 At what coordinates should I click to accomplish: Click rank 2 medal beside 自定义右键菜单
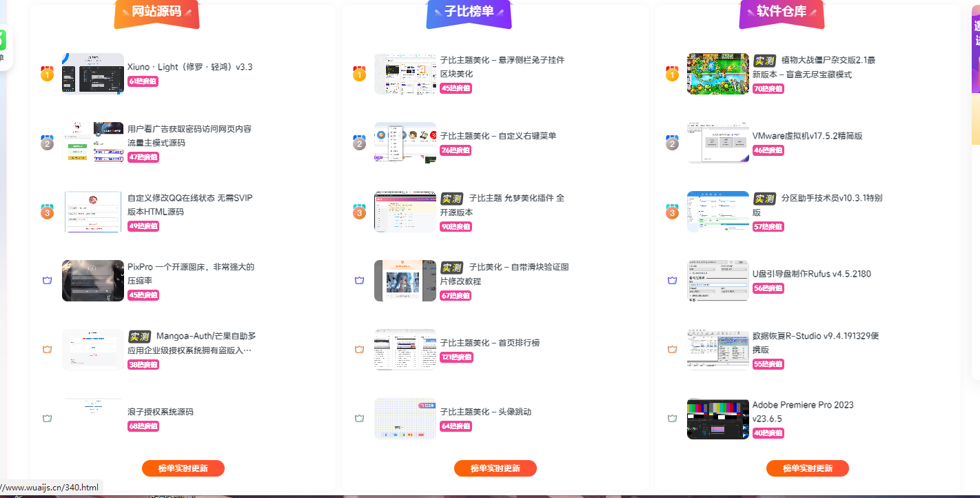point(359,143)
